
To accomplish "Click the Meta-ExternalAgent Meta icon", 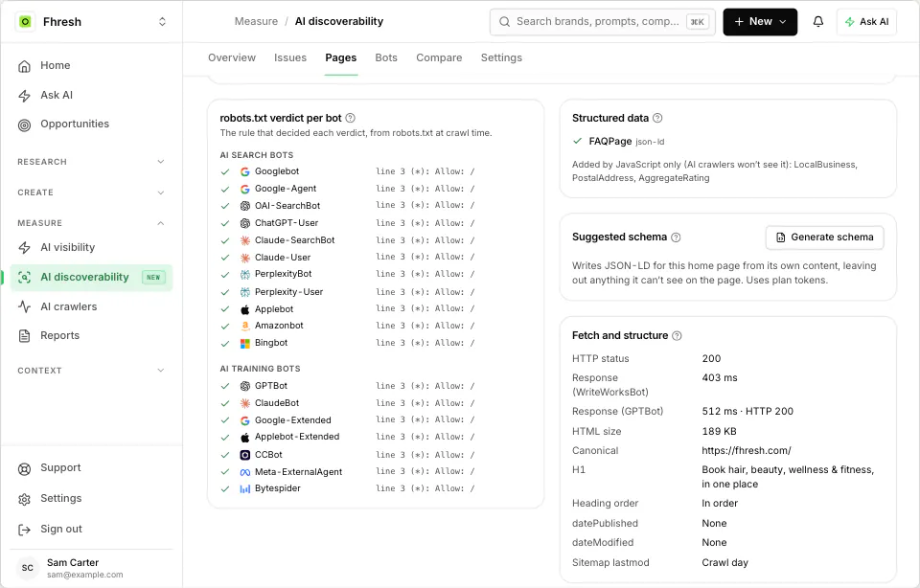I will point(245,472).
